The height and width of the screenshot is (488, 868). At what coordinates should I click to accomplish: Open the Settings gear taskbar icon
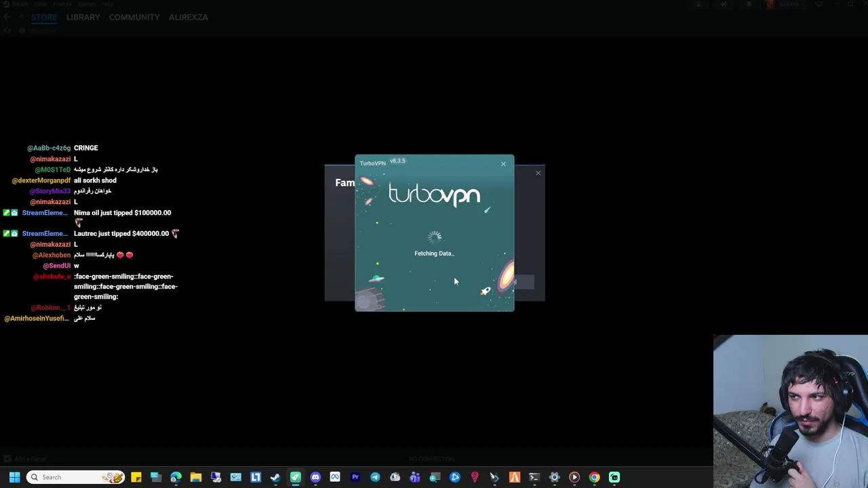(554, 477)
